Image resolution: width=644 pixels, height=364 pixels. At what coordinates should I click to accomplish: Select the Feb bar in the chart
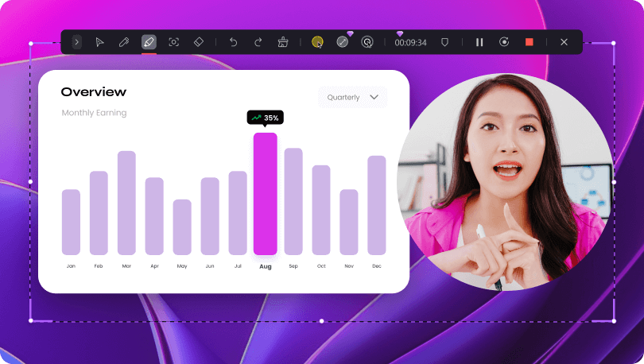pos(99,213)
